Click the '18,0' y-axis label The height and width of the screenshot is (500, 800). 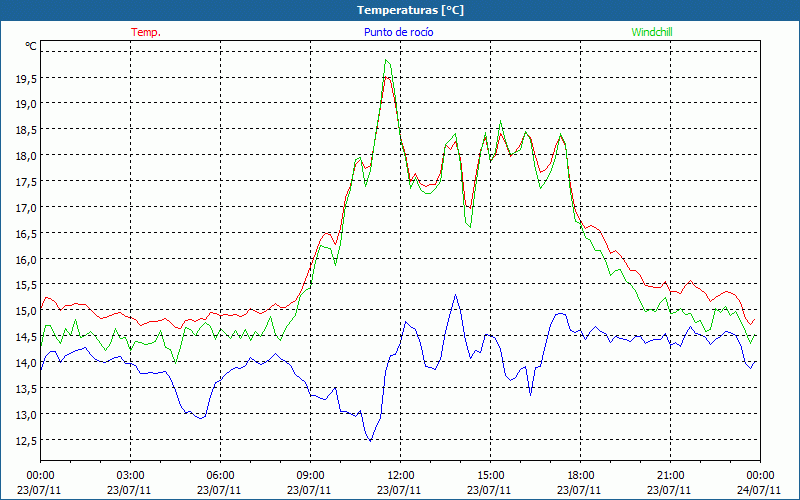pos(27,156)
